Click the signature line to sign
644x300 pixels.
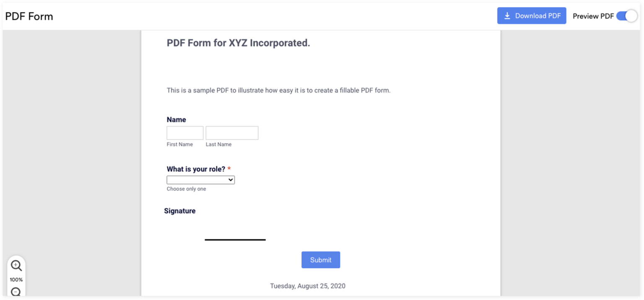click(235, 239)
